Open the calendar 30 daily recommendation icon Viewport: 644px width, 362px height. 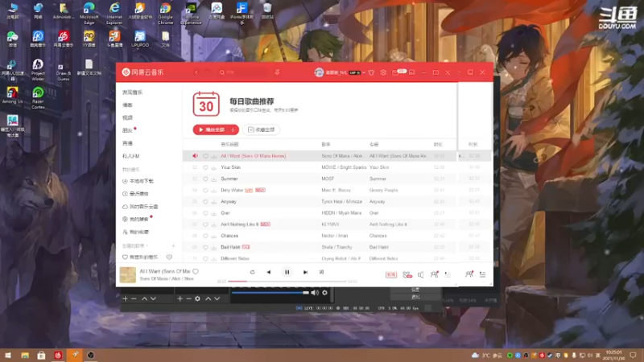(206, 105)
